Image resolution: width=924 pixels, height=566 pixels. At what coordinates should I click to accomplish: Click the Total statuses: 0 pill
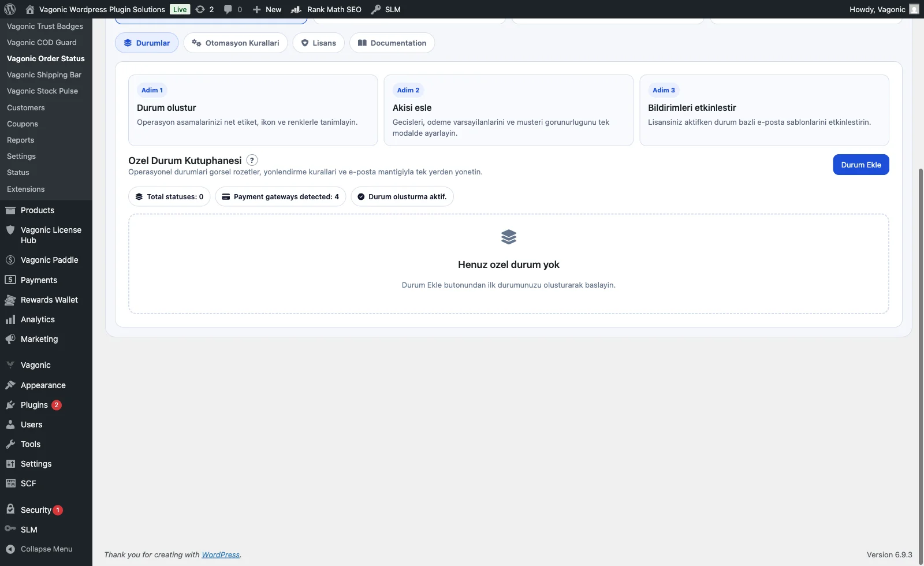(x=169, y=196)
